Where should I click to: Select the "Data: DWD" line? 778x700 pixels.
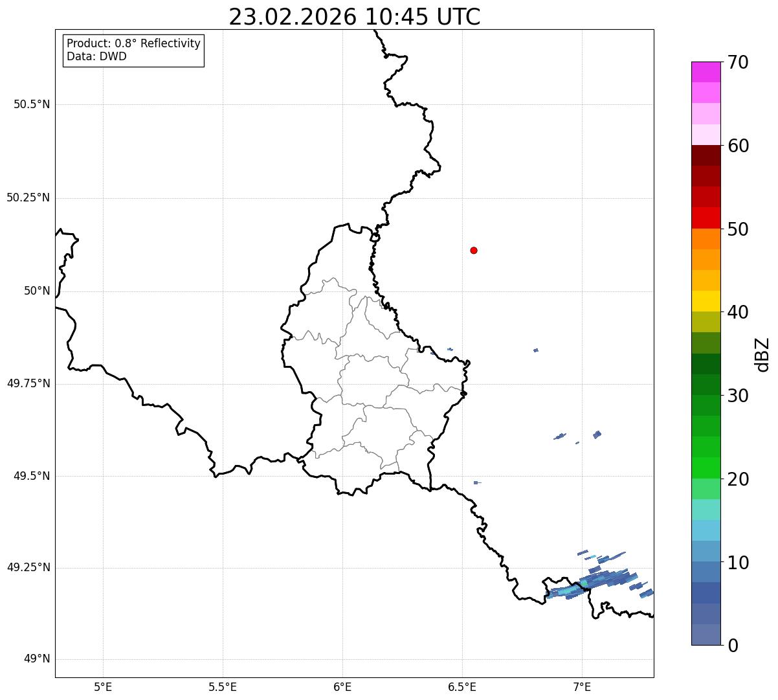[x=97, y=56]
